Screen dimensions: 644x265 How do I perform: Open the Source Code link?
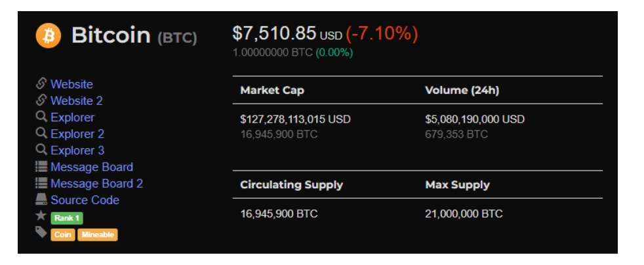pyautogui.click(x=85, y=200)
